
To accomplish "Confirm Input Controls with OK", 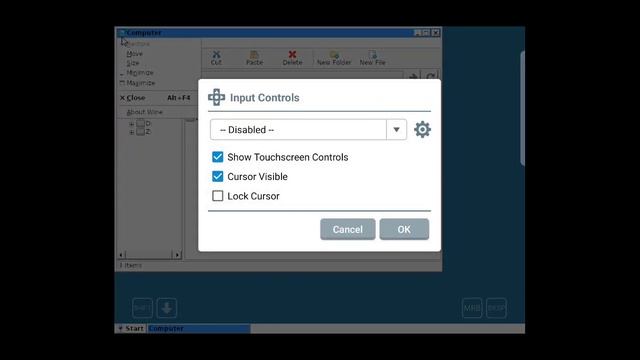I will pos(404,229).
